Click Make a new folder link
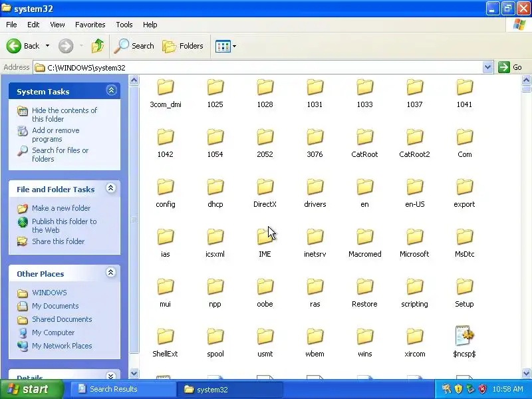This screenshot has width=532, height=399. (61, 208)
